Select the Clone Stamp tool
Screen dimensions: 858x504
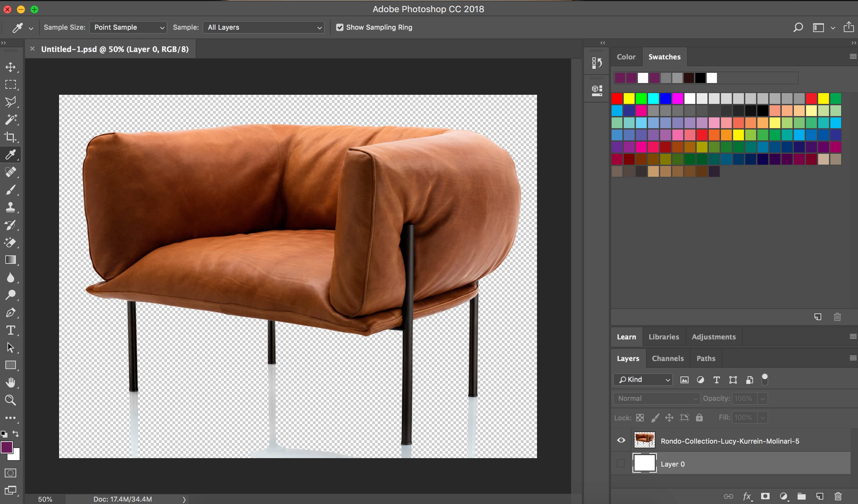click(10, 207)
